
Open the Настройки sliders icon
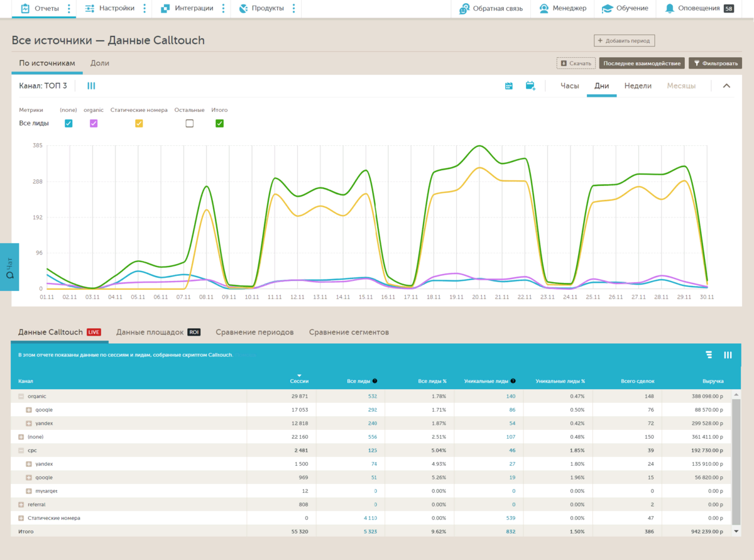90,8
